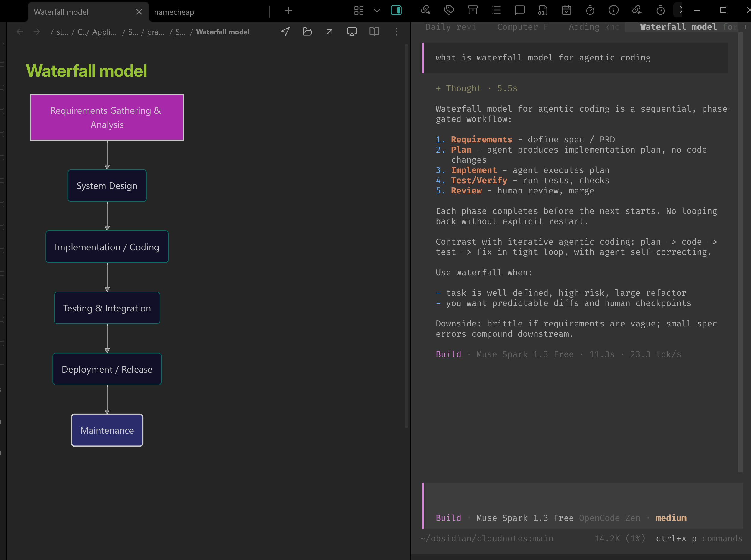This screenshot has width=751, height=560.
Task: Click the '14.2K (1%)' context usage text
Action: coord(620,538)
